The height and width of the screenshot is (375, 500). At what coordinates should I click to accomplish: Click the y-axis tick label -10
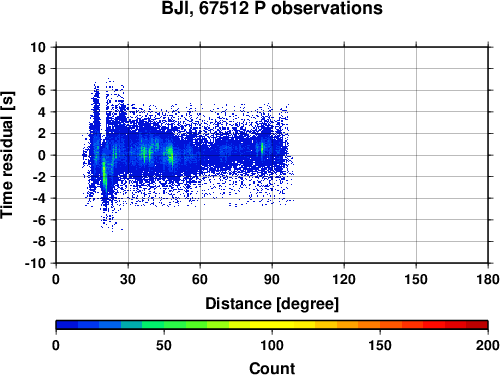click(35, 263)
